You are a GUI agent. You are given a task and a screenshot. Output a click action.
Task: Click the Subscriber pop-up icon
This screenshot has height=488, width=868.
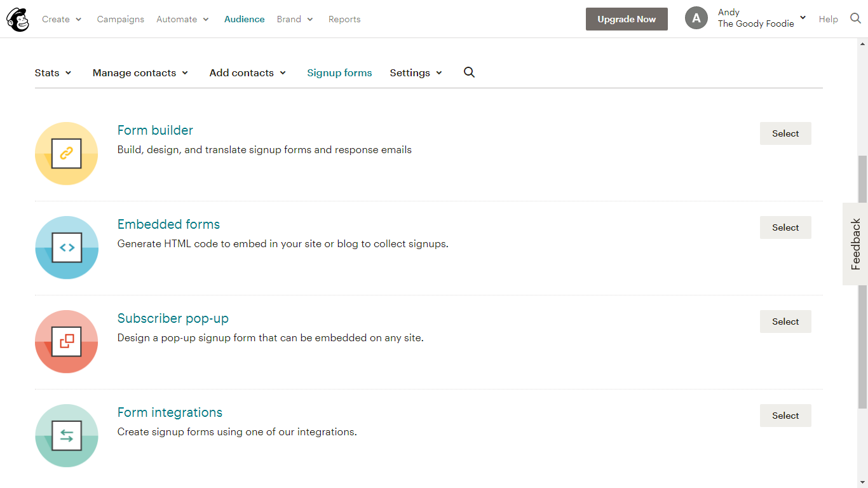(x=67, y=342)
